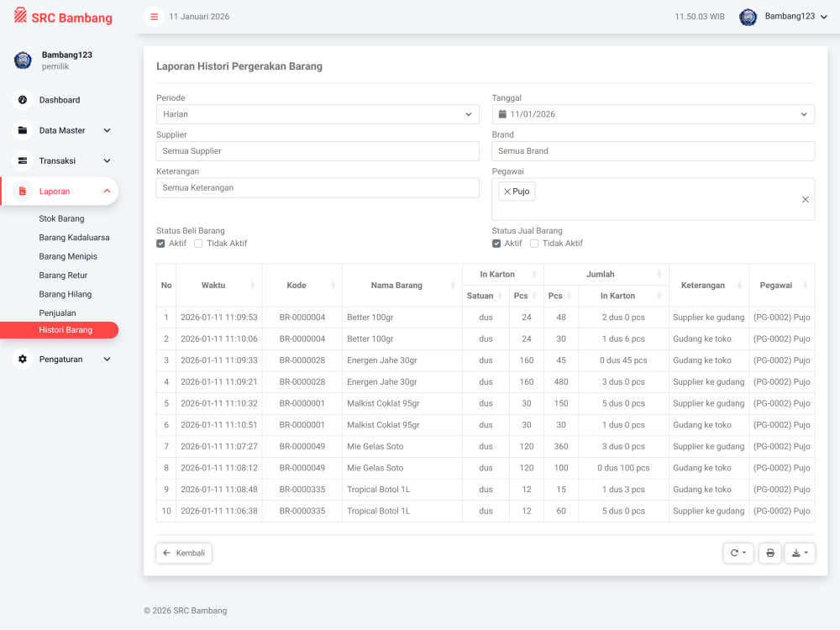Open the Tanggal date picker dropdown
Image resolution: width=840 pixels, height=630 pixels.
(x=653, y=114)
